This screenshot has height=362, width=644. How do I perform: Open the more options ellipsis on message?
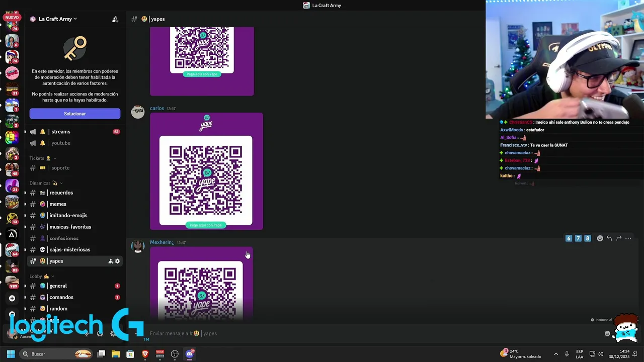coord(628,238)
